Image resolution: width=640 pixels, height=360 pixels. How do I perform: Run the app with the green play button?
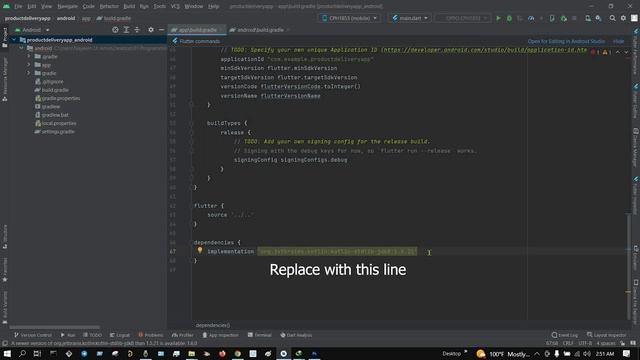(498, 18)
